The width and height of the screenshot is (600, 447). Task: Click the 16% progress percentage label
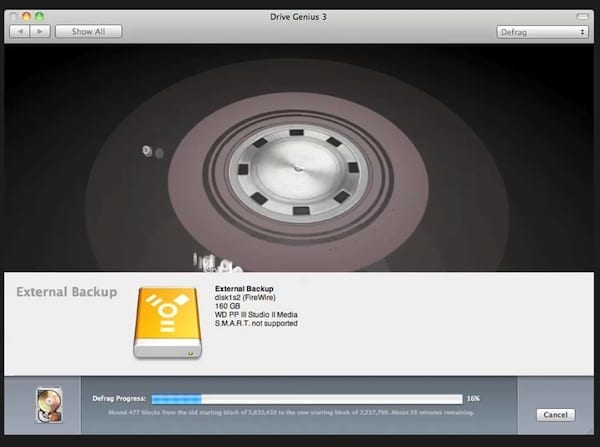click(473, 398)
